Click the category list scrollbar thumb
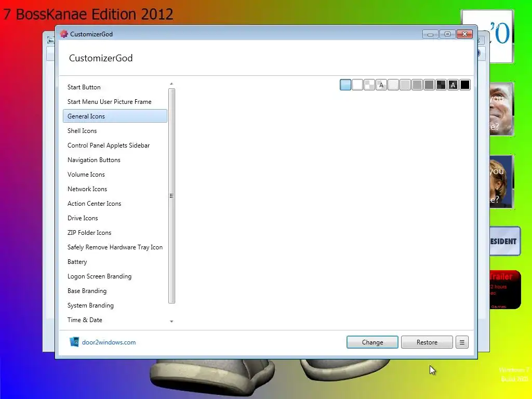 (171, 196)
